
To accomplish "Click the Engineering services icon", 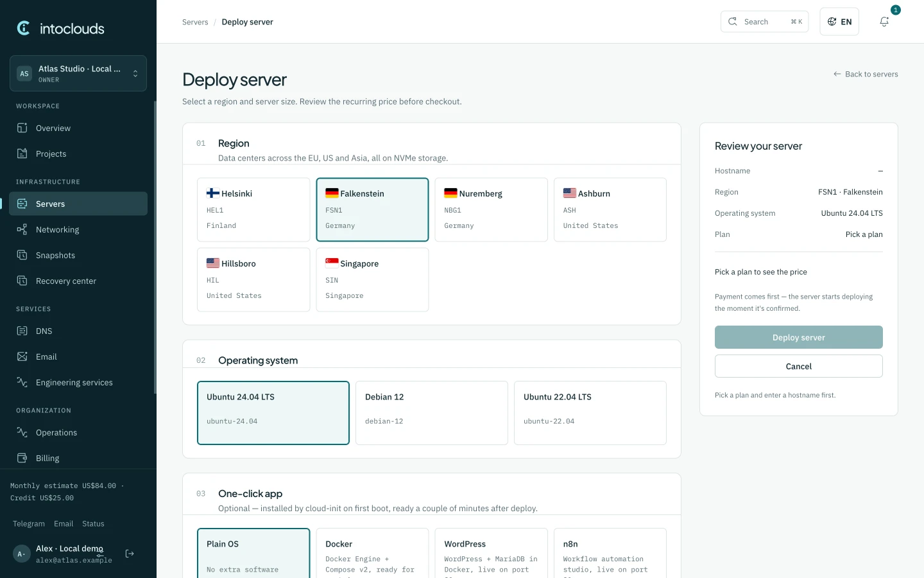I will (x=22, y=382).
